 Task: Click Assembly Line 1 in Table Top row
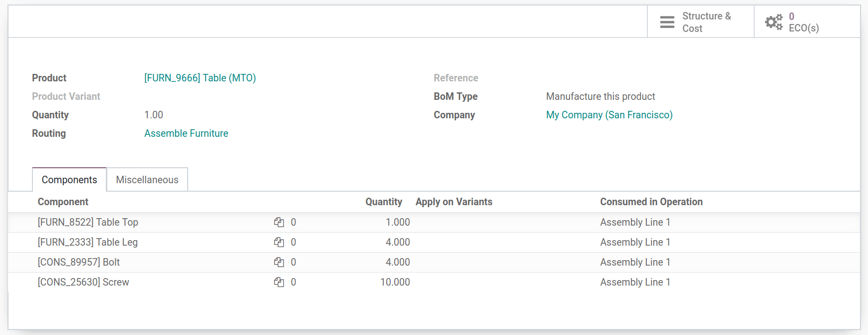point(635,222)
